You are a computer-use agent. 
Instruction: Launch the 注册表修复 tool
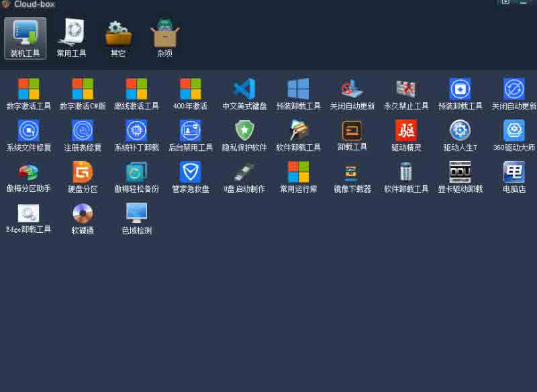(x=83, y=135)
